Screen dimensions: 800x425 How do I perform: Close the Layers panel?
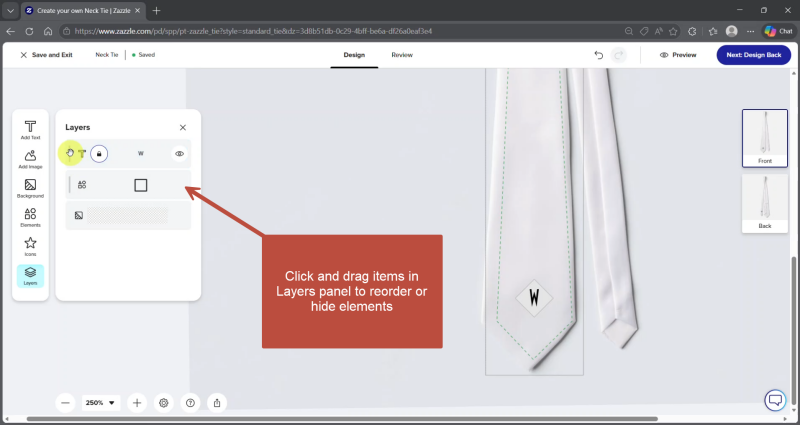pos(183,128)
